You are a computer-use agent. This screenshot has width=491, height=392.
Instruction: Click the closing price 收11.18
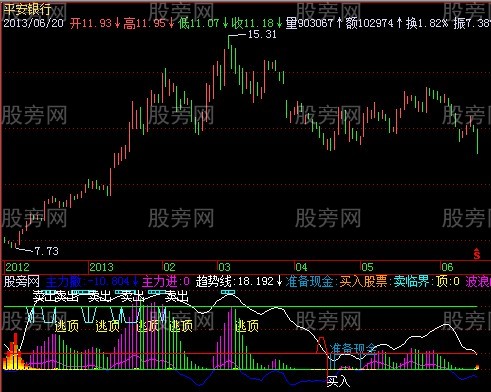[x=253, y=23]
